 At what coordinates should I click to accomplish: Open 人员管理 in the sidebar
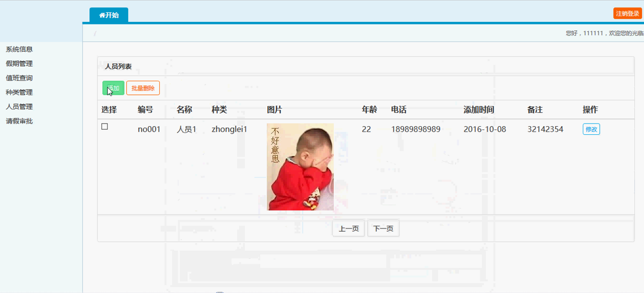19,107
